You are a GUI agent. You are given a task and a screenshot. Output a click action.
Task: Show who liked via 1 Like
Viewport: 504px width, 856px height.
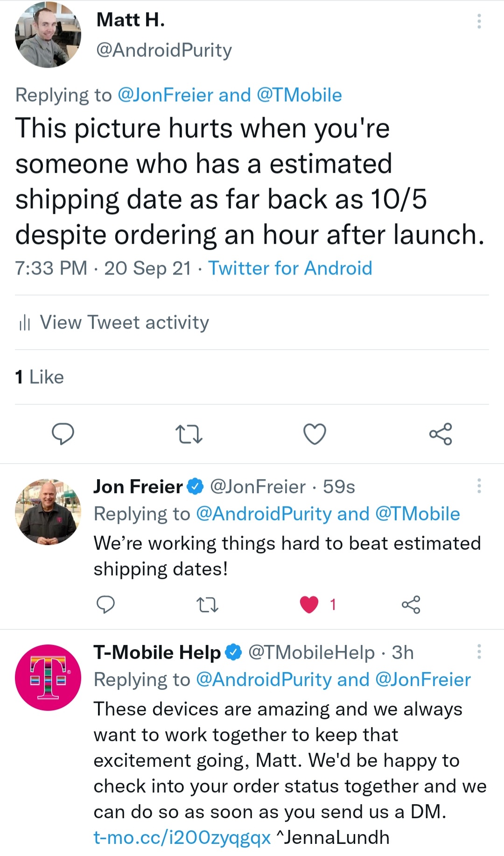(40, 377)
